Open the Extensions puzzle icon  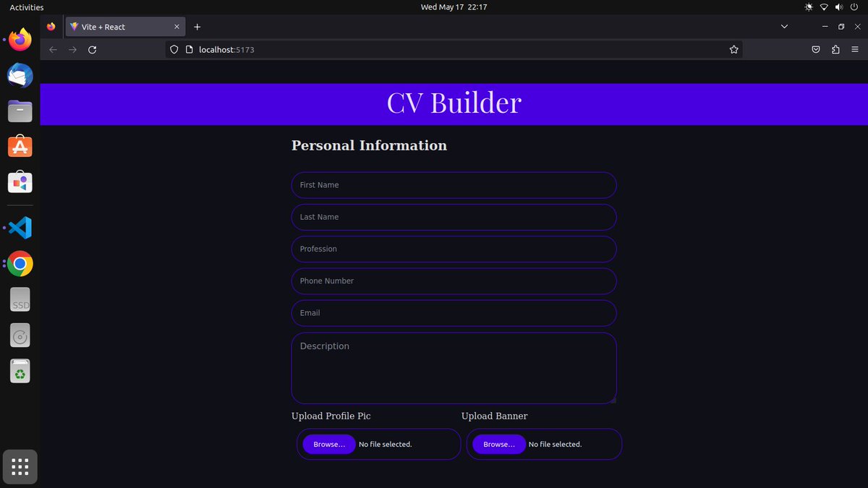[x=835, y=50]
